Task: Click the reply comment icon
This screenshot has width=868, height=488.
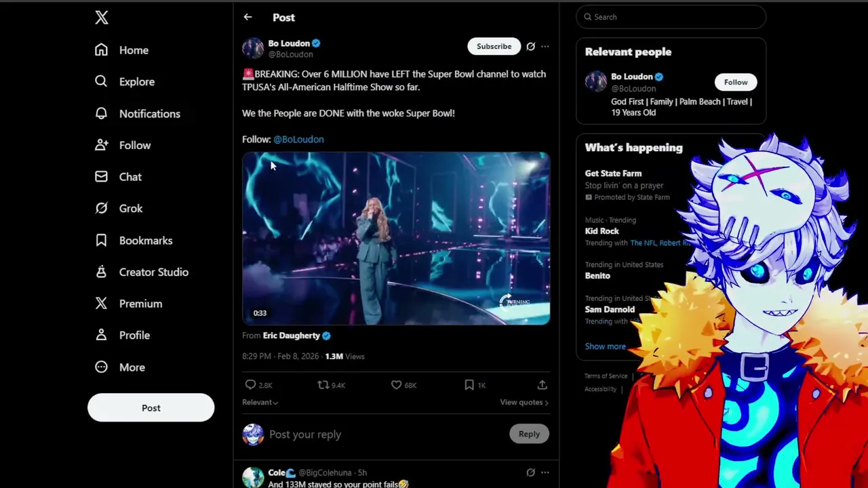Action: tap(251, 385)
